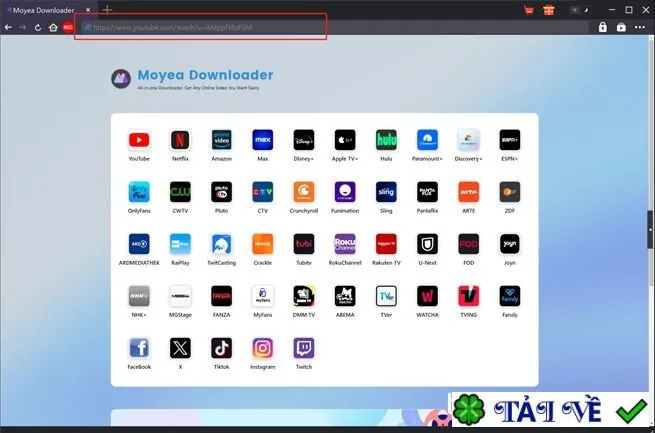The width and height of the screenshot is (655, 433).
Task: Open the gift box icon
Action: 549,10
